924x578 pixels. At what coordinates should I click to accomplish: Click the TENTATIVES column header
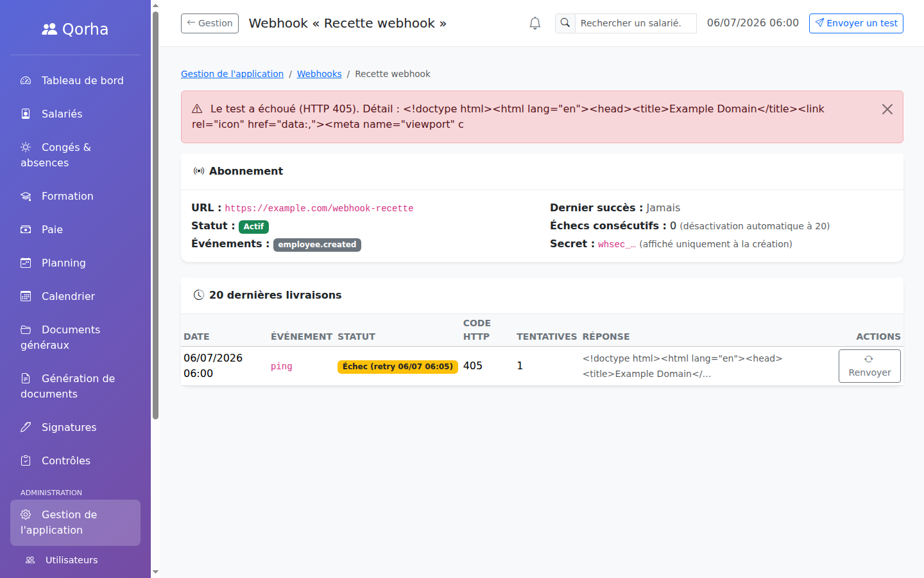pyautogui.click(x=547, y=337)
